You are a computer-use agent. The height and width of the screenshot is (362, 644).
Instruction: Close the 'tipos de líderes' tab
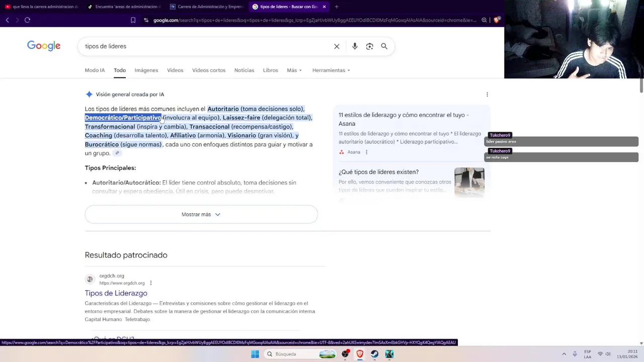(x=324, y=7)
